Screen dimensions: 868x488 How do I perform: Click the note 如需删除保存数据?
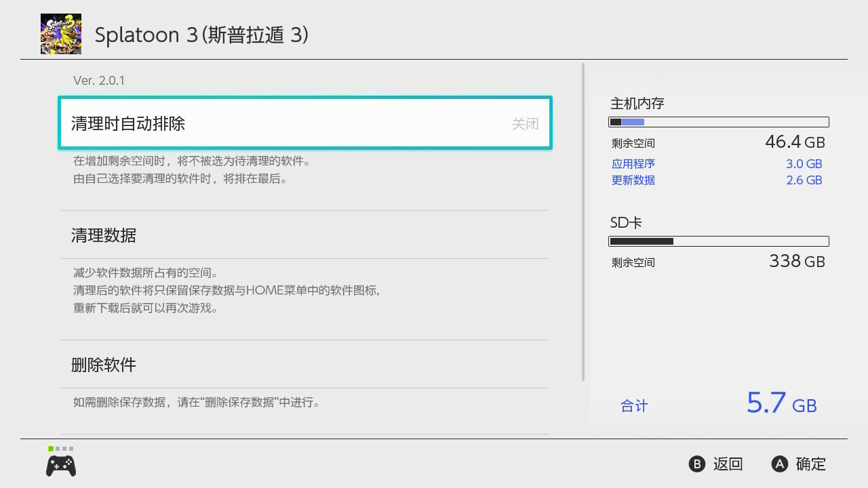tap(197, 403)
